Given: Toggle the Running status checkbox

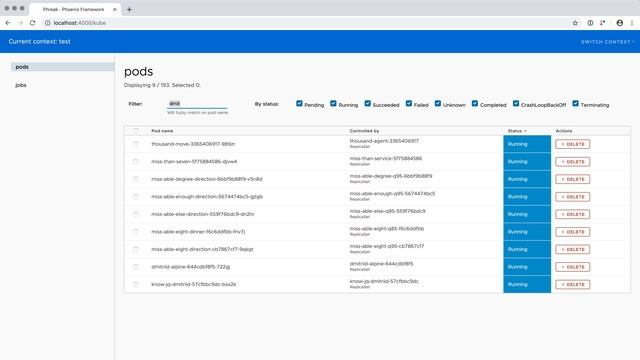Looking at the screenshot, I should pyautogui.click(x=333, y=104).
